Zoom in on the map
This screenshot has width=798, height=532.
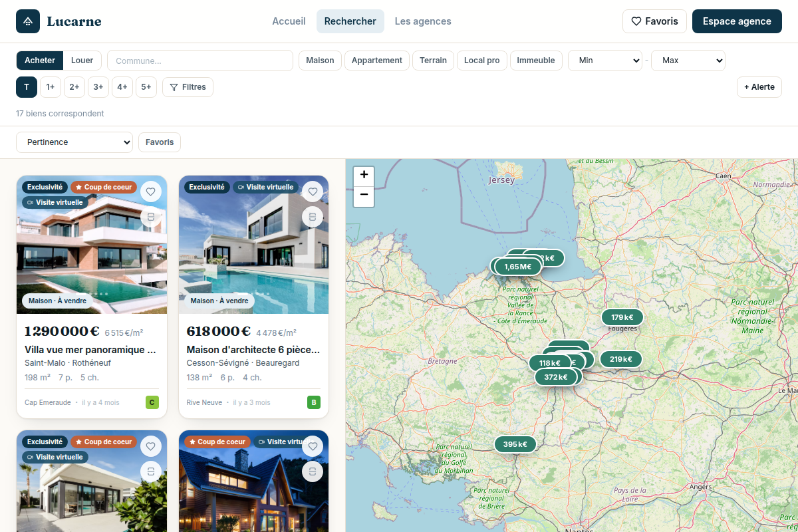pos(364,176)
